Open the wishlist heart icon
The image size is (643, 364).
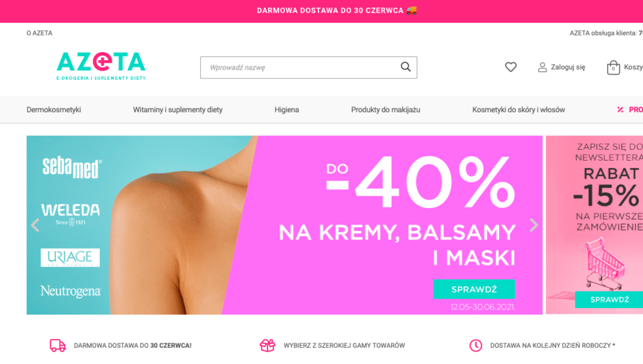click(511, 67)
